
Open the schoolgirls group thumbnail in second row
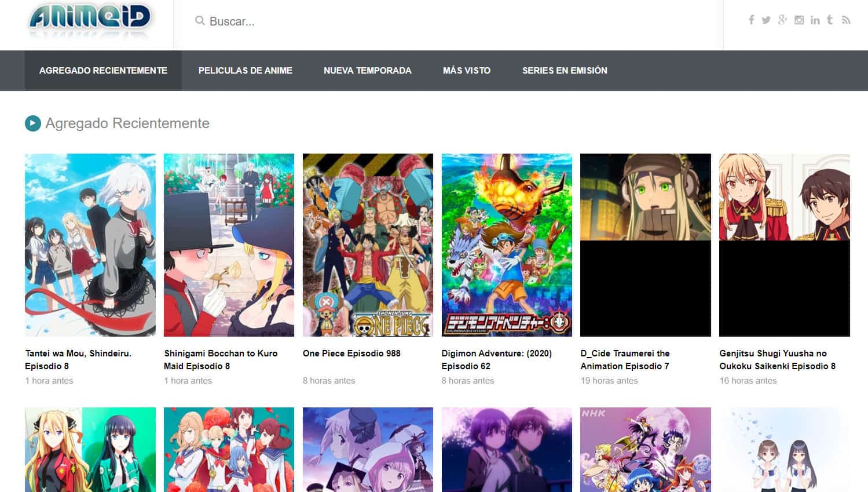pos(229,450)
